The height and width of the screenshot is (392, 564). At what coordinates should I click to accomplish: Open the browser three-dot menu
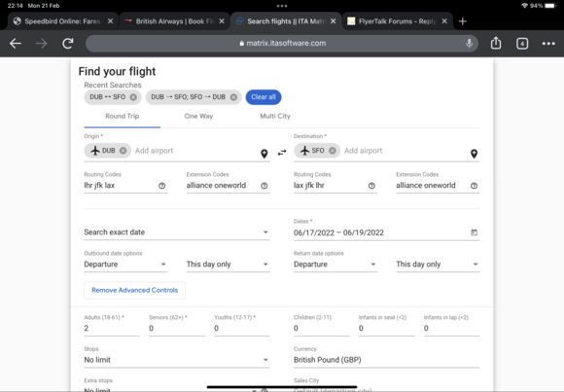pos(548,44)
